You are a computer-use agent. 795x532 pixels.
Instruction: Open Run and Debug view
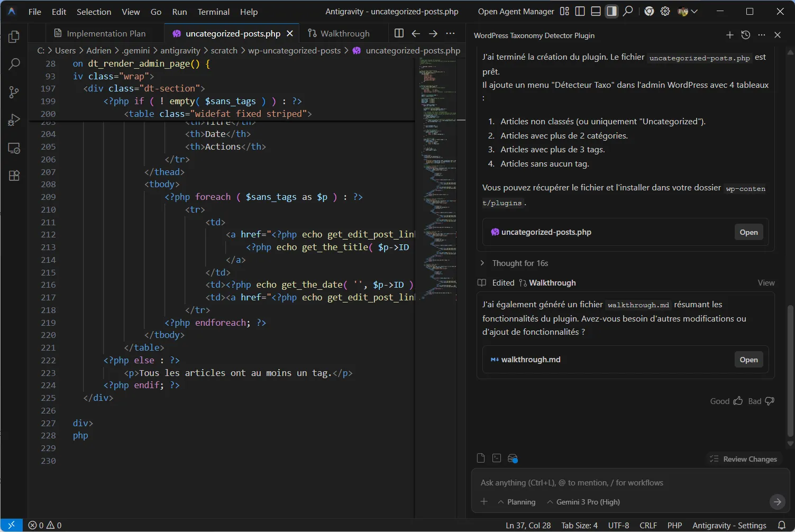coord(14,120)
